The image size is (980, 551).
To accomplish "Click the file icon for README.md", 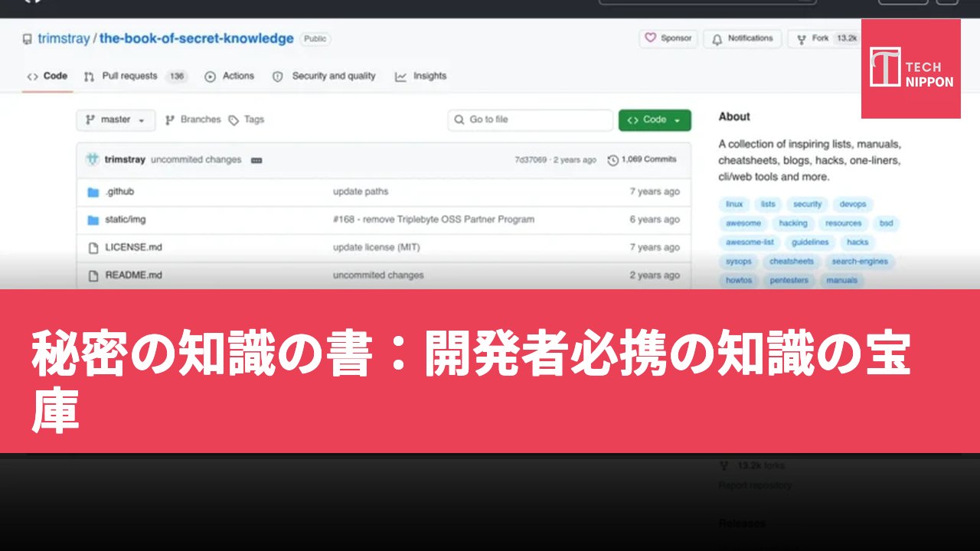I will 93,275.
